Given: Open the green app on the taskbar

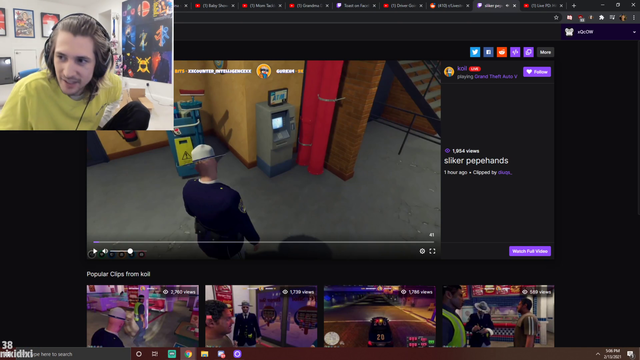Looking at the screenshot, I should (172, 354).
